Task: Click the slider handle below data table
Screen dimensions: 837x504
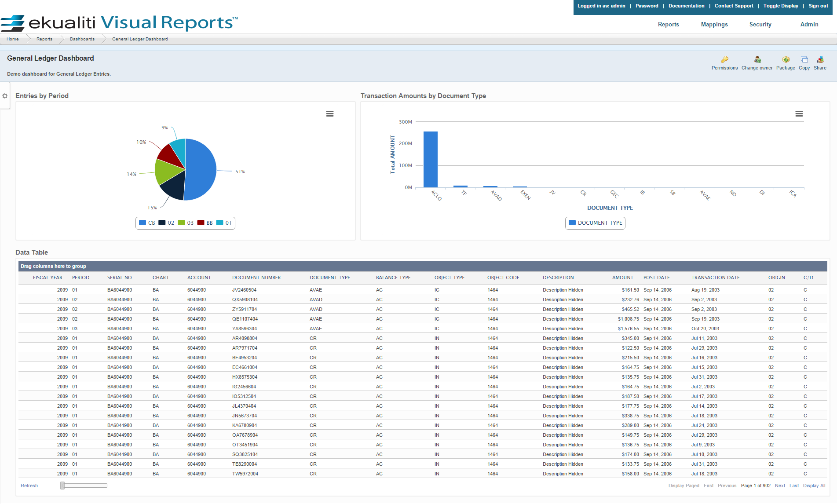Action: point(62,486)
